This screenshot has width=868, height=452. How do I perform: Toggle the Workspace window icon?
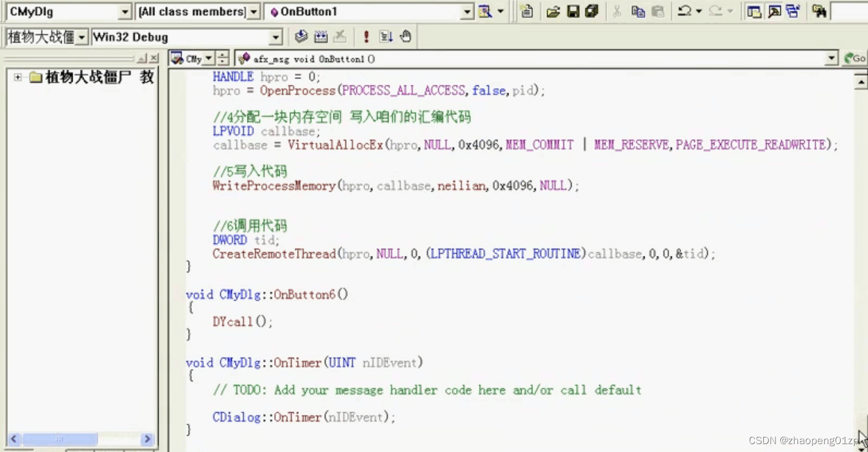pyautogui.click(x=754, y=11)
